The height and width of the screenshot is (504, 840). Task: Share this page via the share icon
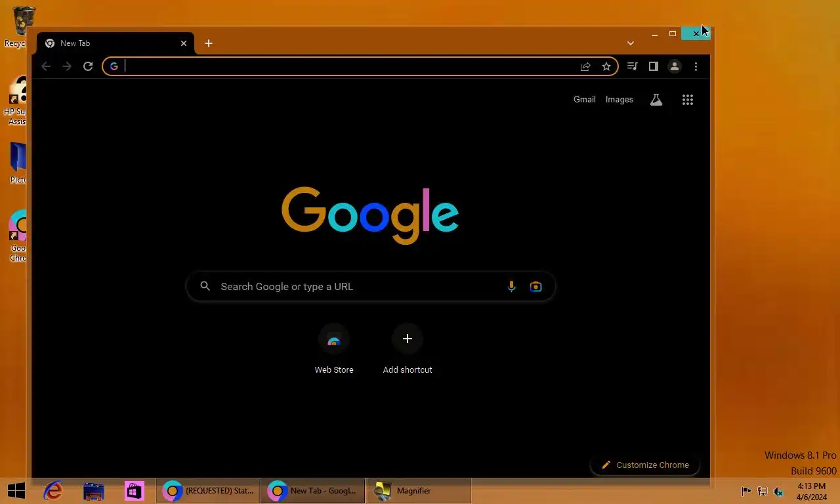[x=585, y=66]
